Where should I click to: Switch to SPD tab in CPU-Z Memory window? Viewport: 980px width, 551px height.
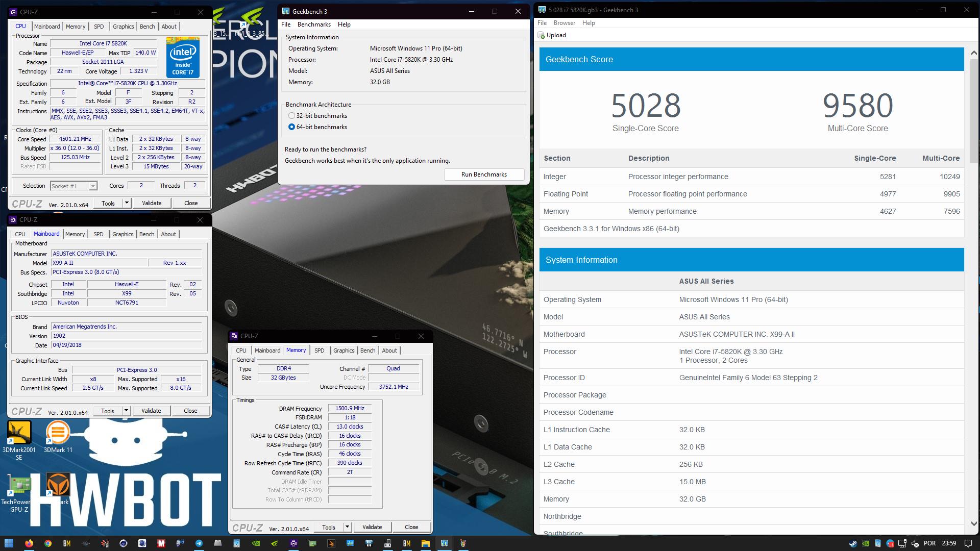click(x=319, y=350)
